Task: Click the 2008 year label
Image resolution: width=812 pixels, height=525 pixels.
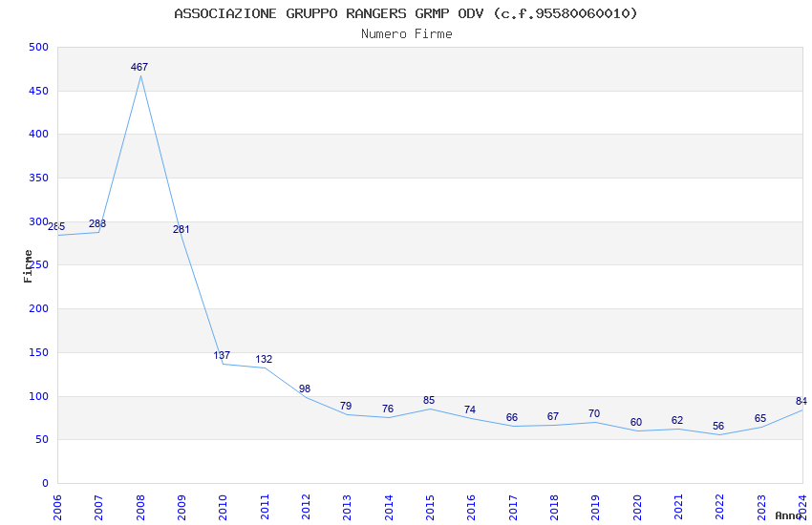Action: click(140, 508)
